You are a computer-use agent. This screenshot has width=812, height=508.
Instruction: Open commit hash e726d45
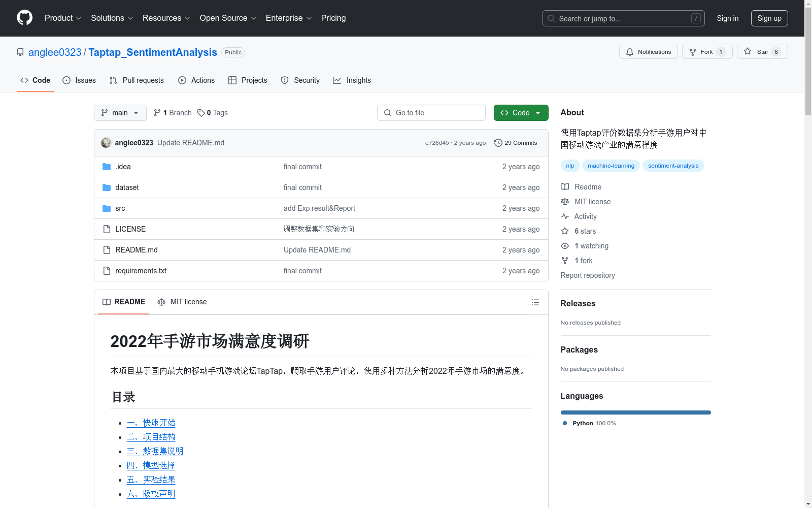437,143
